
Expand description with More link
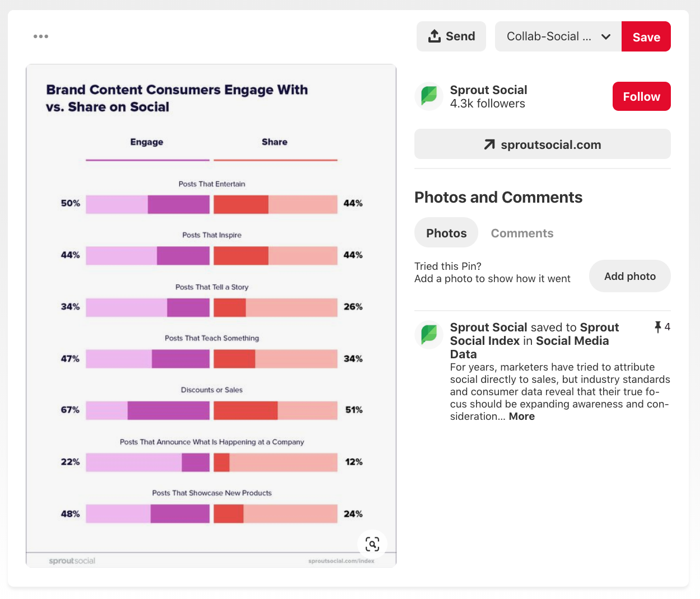coord(521,417)
